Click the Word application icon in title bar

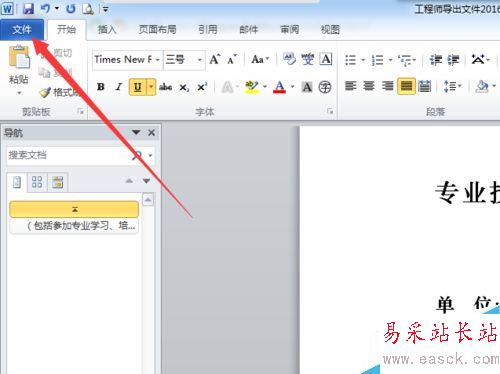tap(7, 9)
